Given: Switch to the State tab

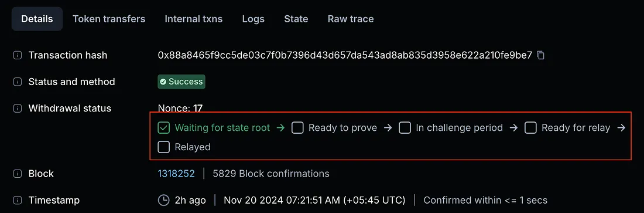Looking at the screenshot, I should pyautogui.click(x=296, y=19).
